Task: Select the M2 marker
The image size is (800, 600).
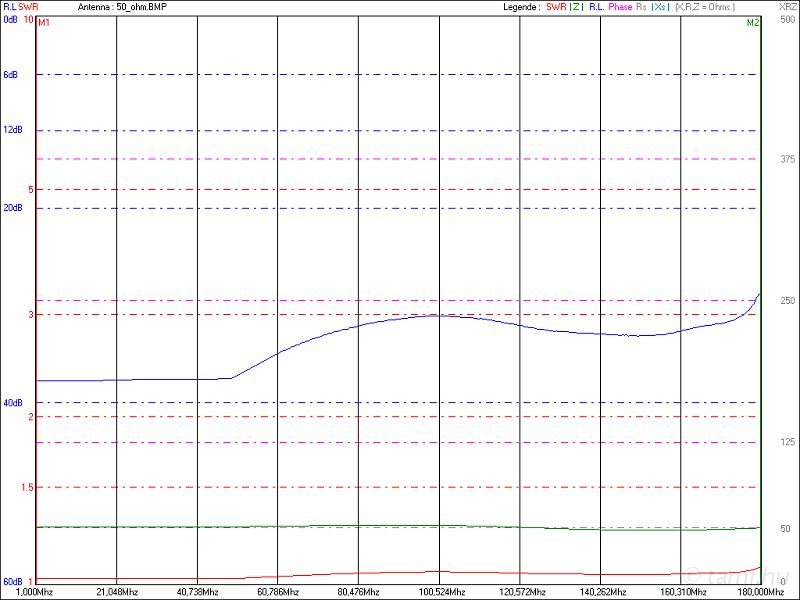Action: pos(752,22)
